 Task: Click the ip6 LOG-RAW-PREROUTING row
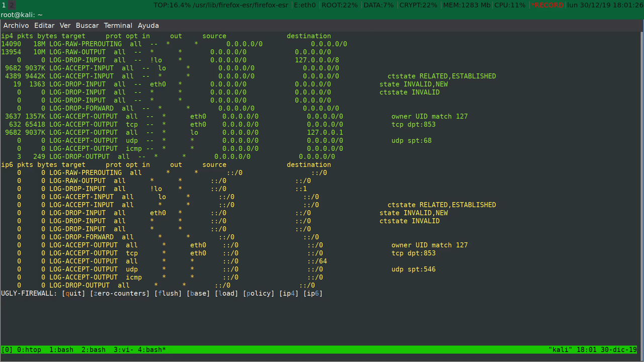172,172
